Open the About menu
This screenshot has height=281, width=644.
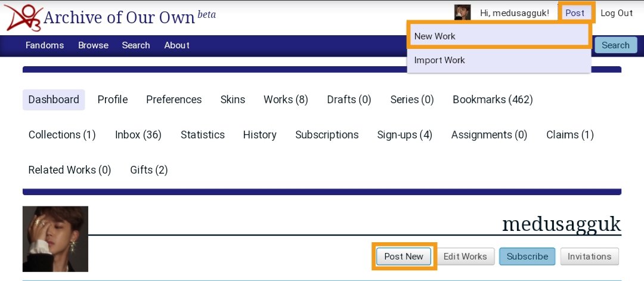point(177,45)
